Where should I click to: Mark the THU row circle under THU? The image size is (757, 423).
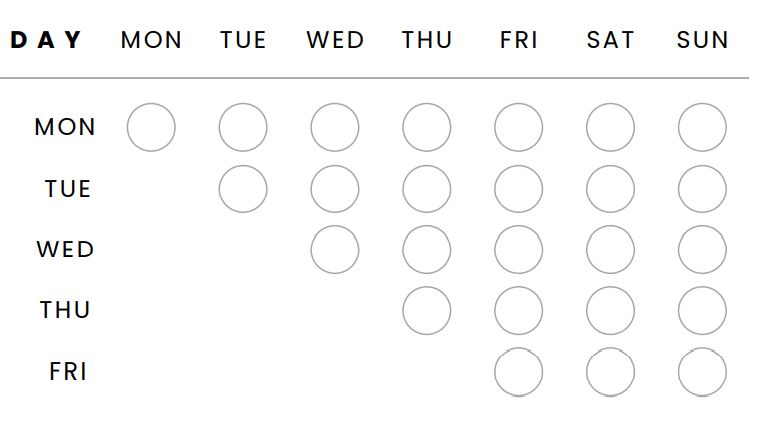point(426,310)
